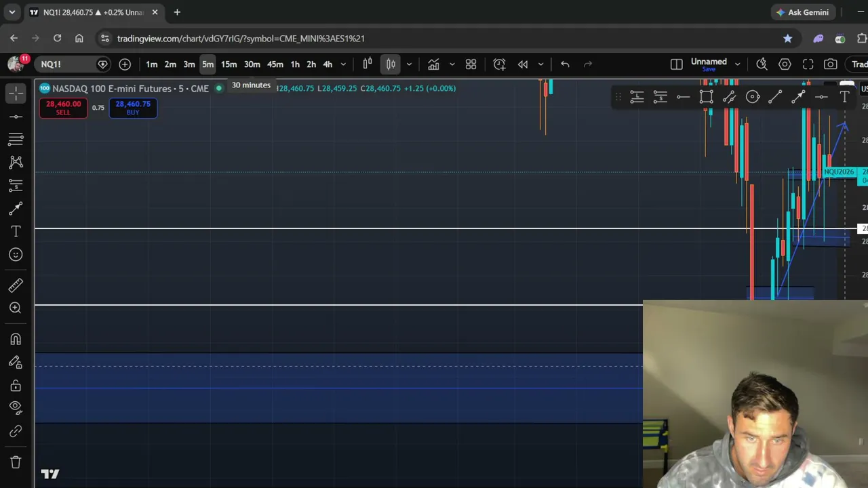The image size is (868, 488).
Task: Choose the 1h timeframe
Action: [x=295, y=64]
